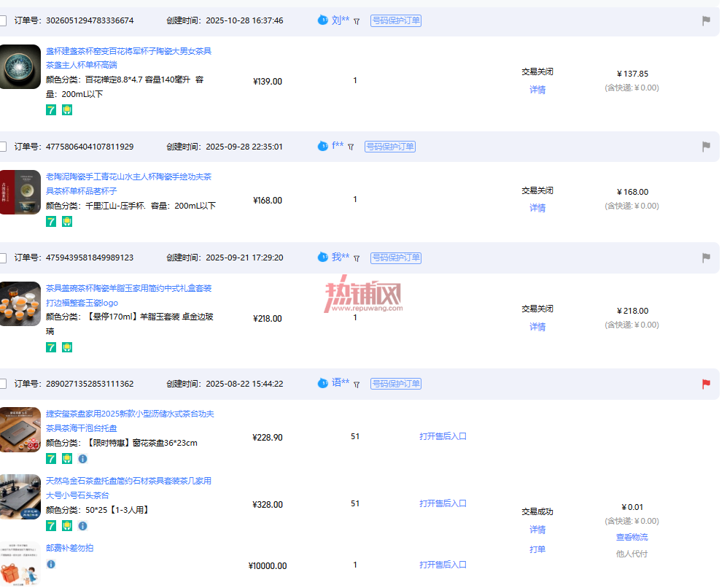Click the red flag on order 2890271352853111362
The width and height of the screenshot is (727, 588).
coord(706,384)
